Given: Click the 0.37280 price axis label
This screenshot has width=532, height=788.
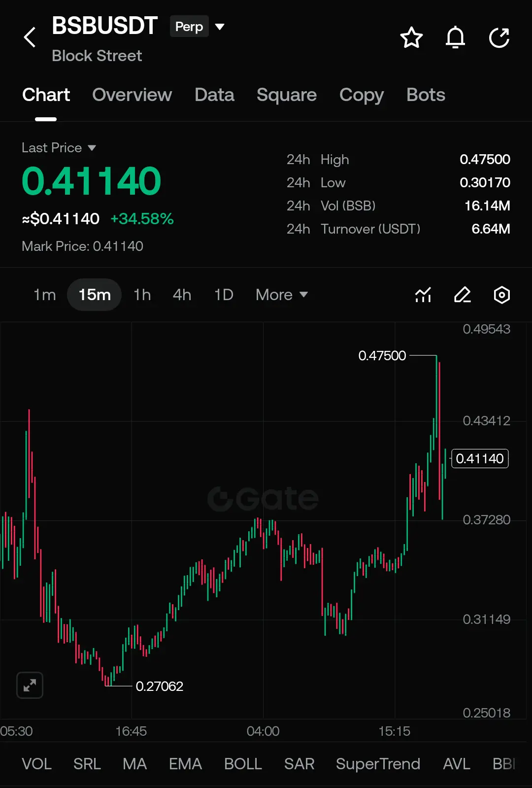Looking at the screenshot, I should tap(486, 519).
